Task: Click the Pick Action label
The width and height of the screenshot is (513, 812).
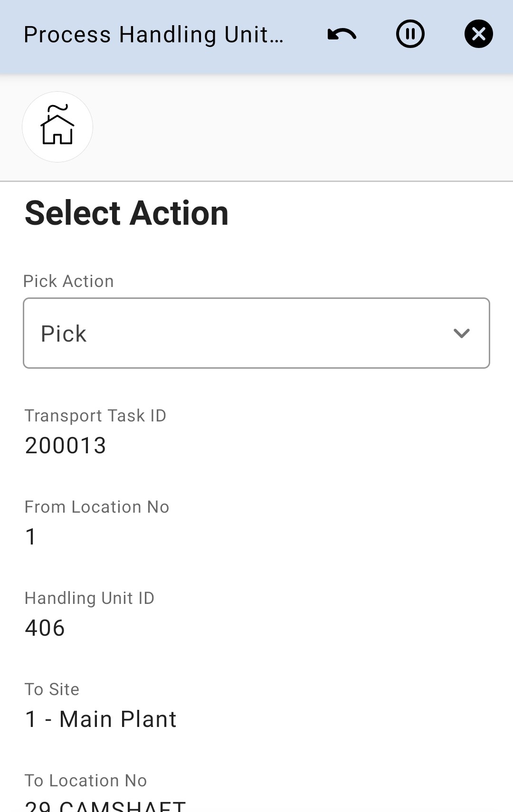Action: (69, 281)
